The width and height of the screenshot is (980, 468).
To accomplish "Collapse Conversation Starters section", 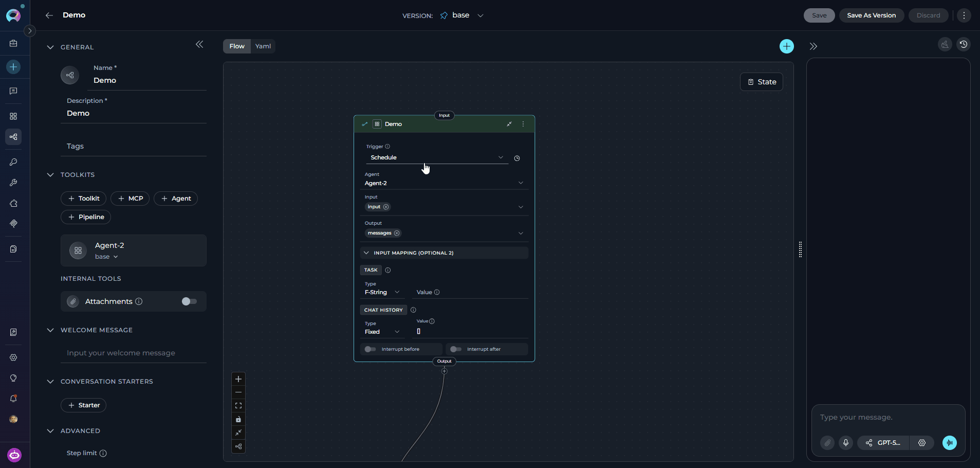I will click(x=50, y=382).
